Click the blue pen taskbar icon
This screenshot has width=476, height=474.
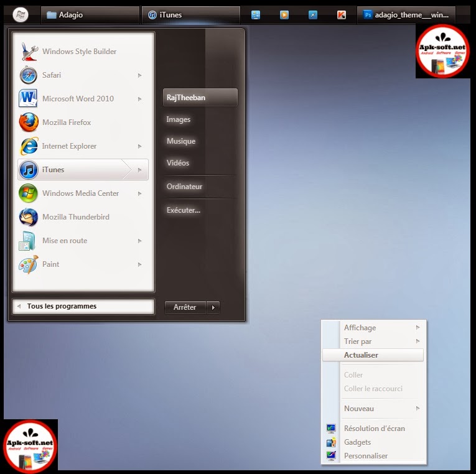tap(313, 14)
